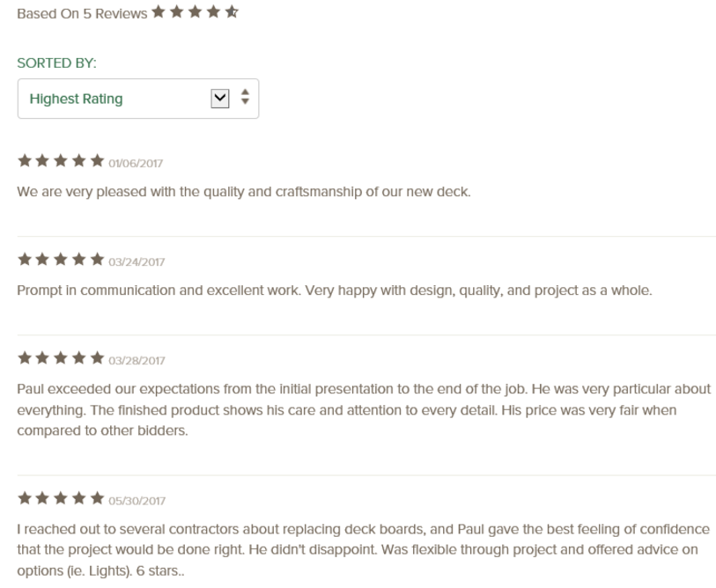This screenshot has height=588, width=716.
Task: Click the SORTED BY label
Action: (x=56, y=63)
